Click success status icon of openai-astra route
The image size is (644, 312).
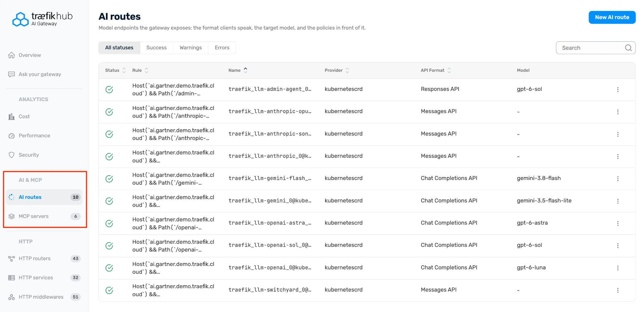109,223
